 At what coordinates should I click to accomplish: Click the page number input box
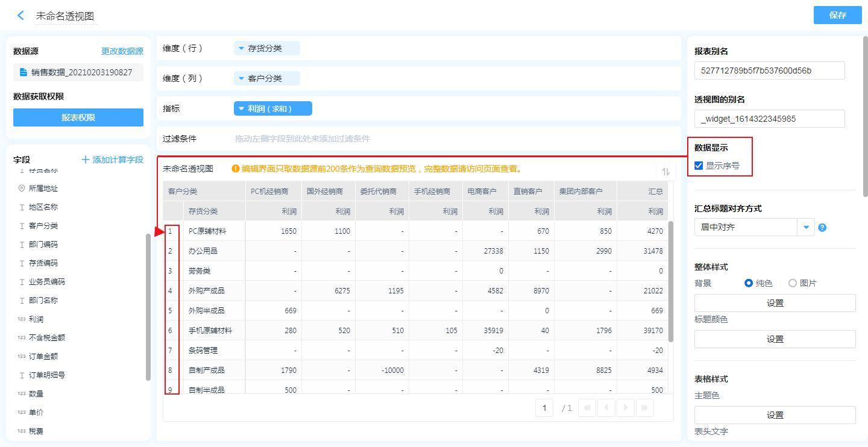(544, 408)
